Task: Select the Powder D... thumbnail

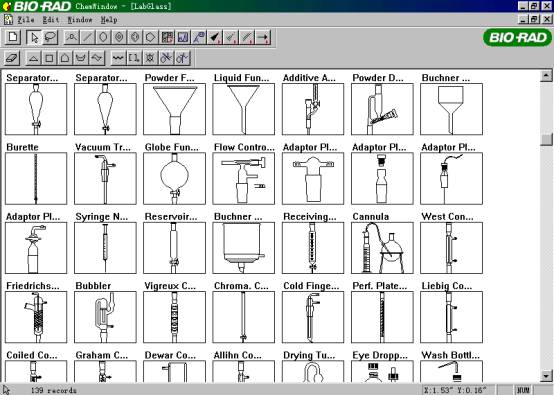Action: 382,109
